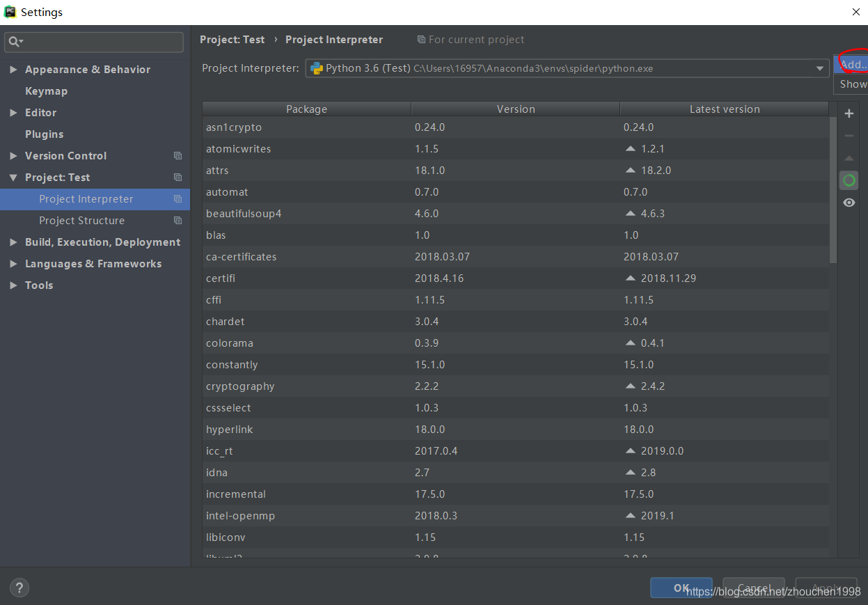
Task: Select the intel-openmp package row
Action: click(515, 516)
